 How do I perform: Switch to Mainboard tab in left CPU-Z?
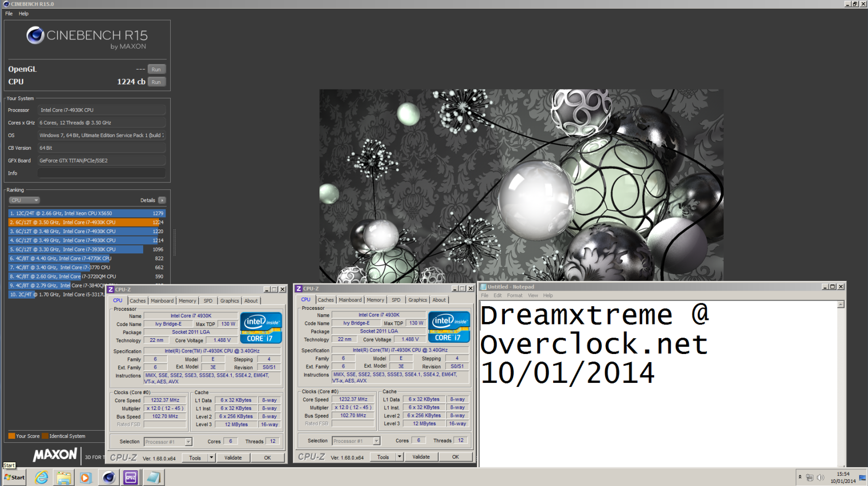coord(162,301)
